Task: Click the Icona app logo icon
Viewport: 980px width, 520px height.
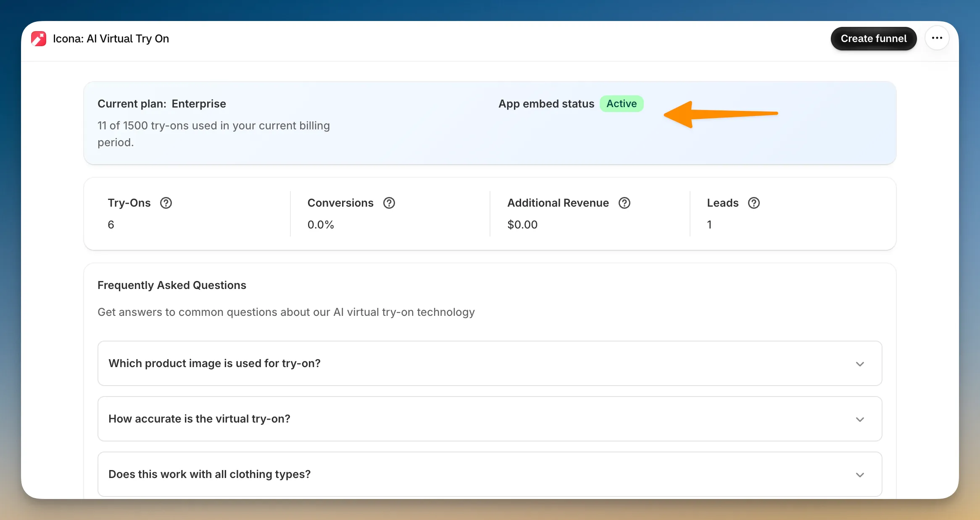Action: pos(39,39)
